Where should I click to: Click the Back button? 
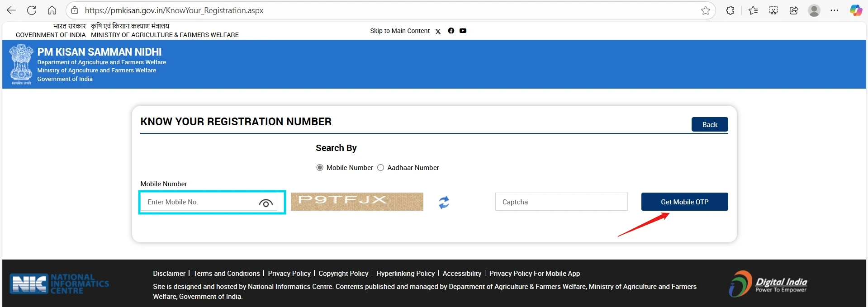(709, 125)
